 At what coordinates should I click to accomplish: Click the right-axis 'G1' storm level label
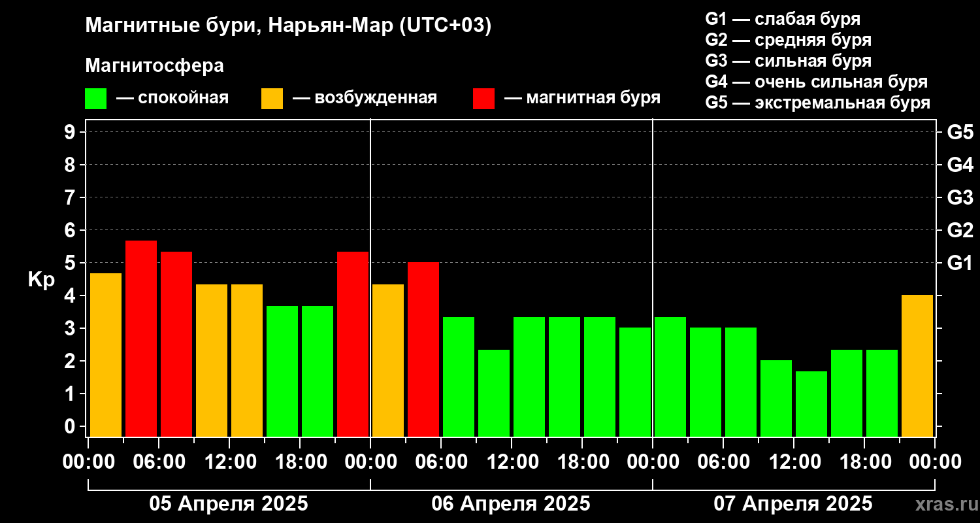coord(960,263)
